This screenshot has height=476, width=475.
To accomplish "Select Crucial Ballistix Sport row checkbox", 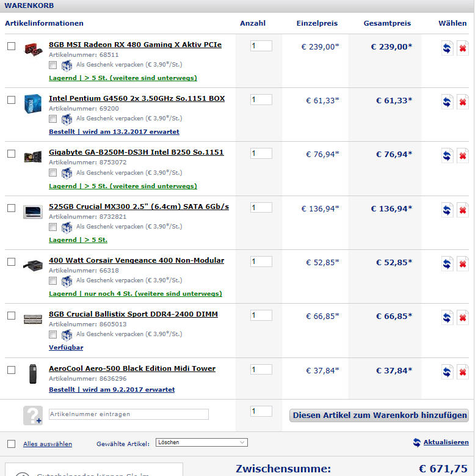I will [x=11, y=315].
